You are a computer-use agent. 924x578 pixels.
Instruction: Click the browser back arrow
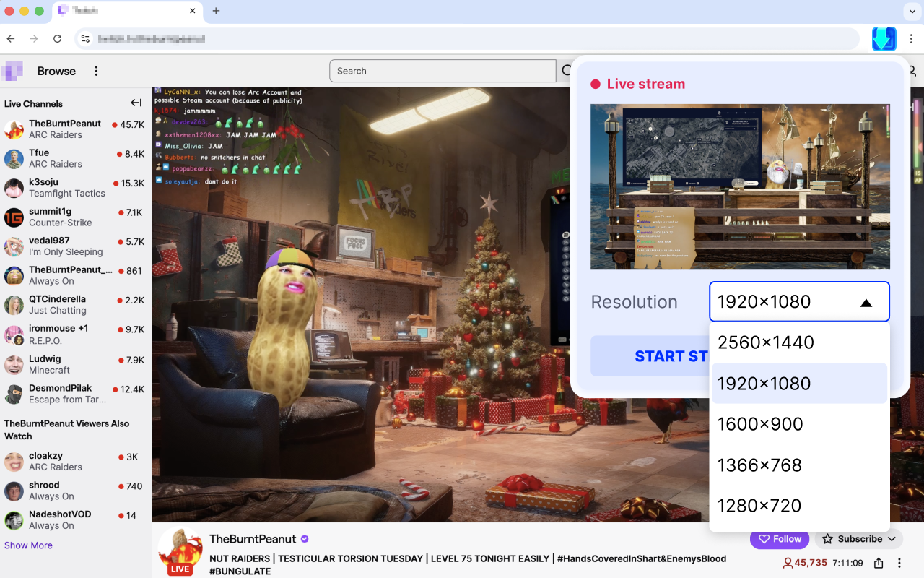pos(11,39)
